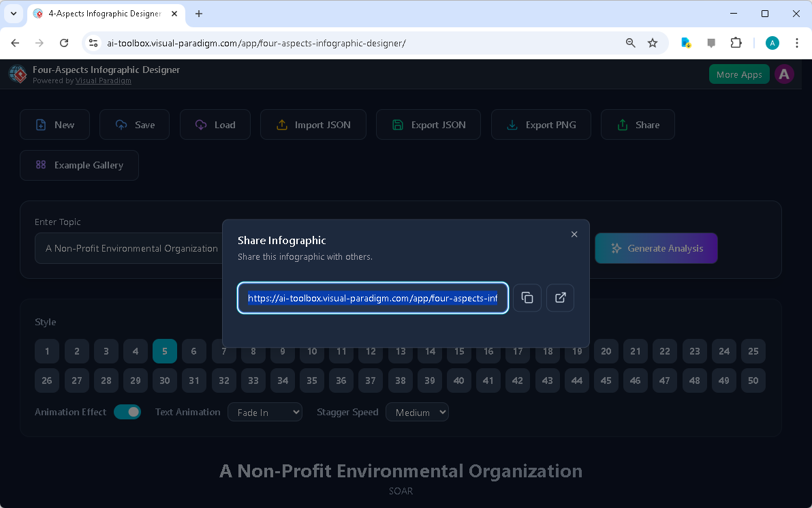Open the Visual Paradigm link
The image size is (812, 508).
pos(103,80)
